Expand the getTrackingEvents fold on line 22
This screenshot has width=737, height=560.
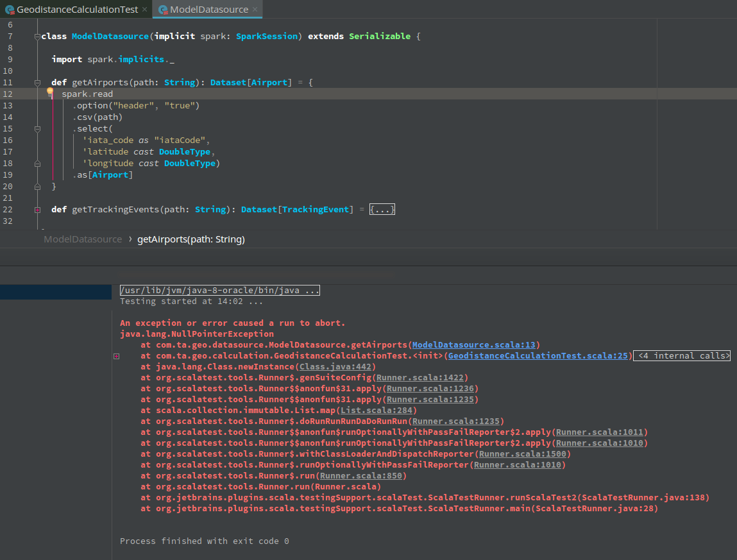tap(37, 210)
